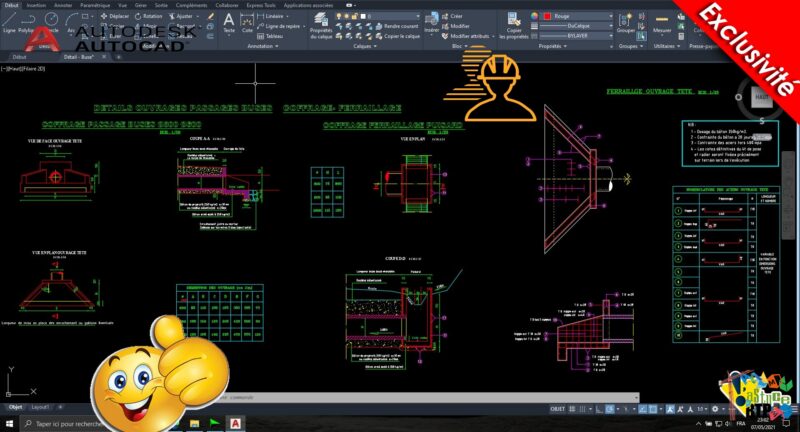Open the Annoter ribbon tab
The height and width of the screenshot is (432, 800).
tap(63, 5)
